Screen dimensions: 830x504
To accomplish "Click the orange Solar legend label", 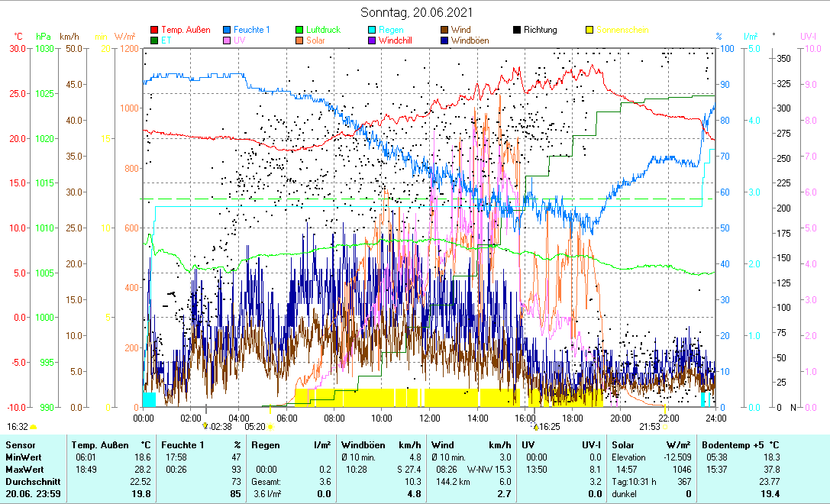I will click(316, 40).
